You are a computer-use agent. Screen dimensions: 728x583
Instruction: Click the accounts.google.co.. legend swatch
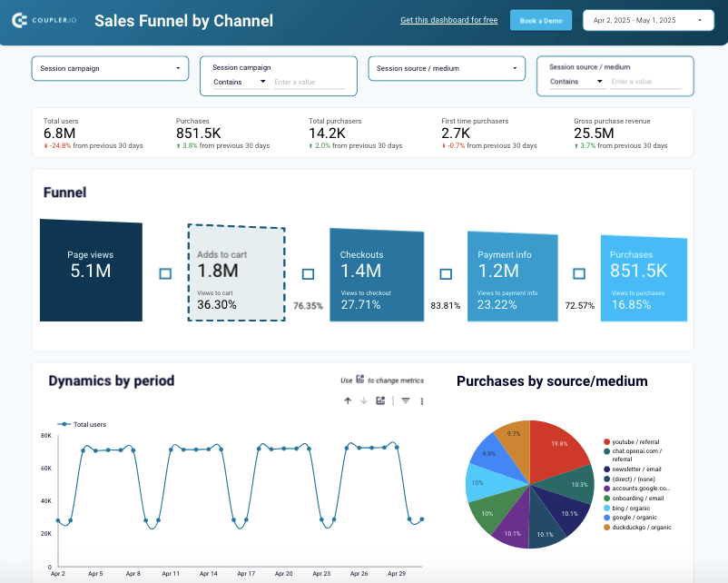pos(606,489)
